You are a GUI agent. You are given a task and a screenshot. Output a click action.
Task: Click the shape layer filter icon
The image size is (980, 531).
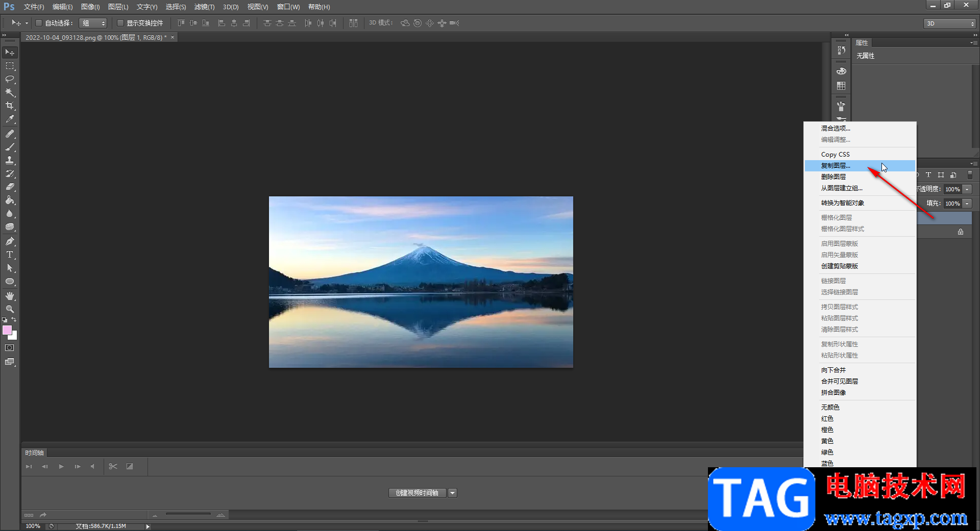[x=941, y=174]
